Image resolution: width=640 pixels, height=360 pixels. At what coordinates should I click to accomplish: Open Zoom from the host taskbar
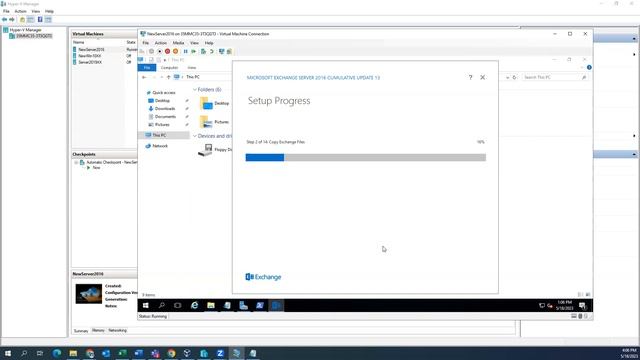click(220, 353)
